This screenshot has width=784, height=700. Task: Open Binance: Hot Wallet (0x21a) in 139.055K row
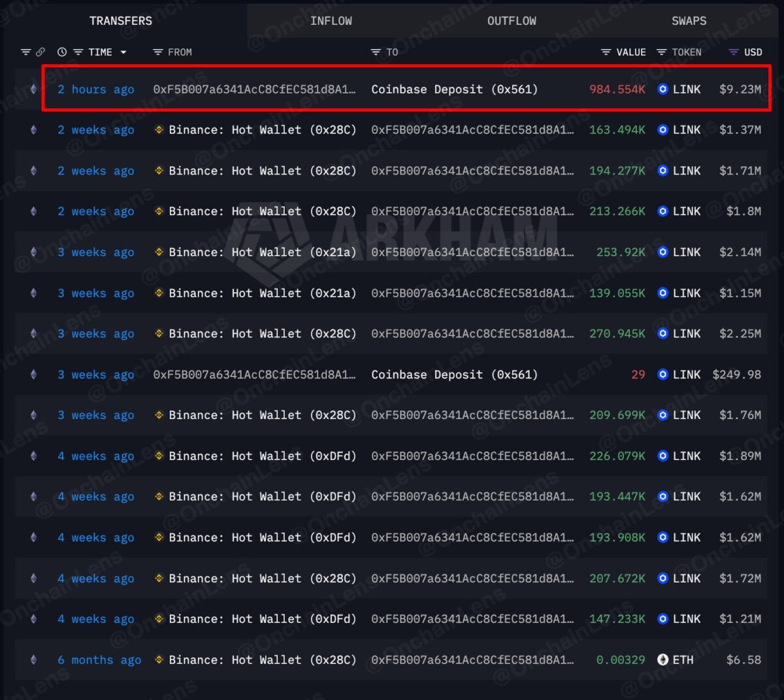263,293
